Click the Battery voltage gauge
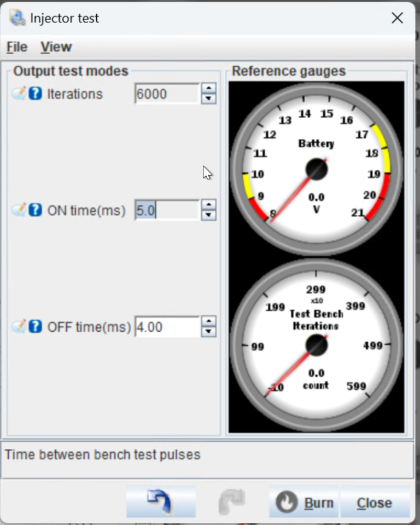The image size is (420, 525). [316, 169]
